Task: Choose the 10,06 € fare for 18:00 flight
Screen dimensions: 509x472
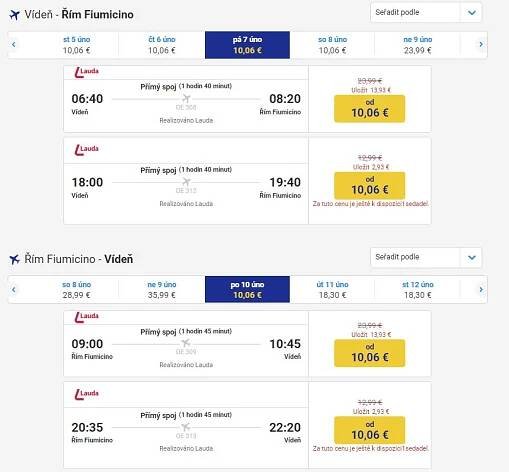Action: tap(370, 186)
